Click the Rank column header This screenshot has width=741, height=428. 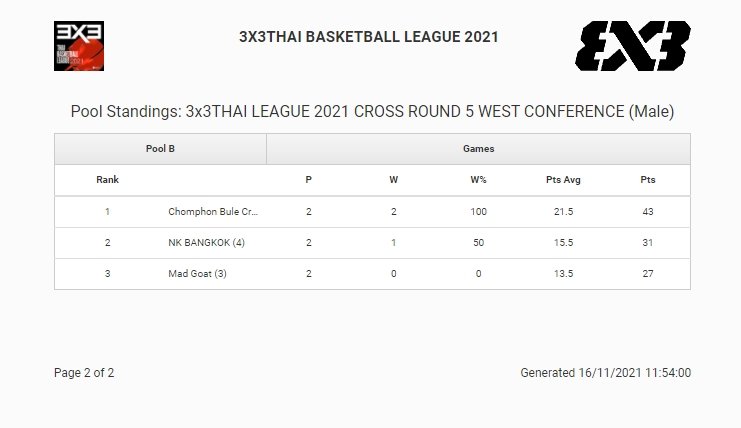(107, 180)
